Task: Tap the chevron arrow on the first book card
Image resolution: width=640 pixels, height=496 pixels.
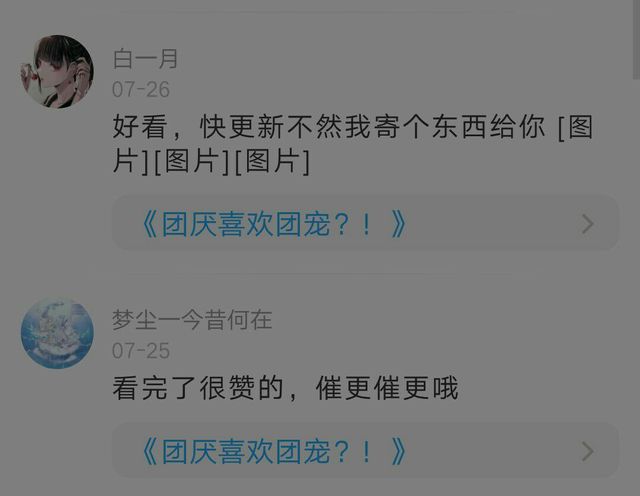Action: point(587,224)
